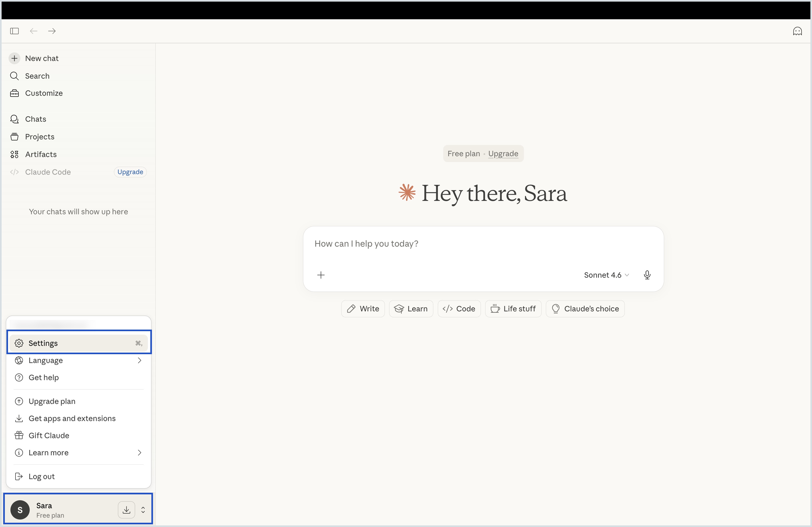Click the download app icon beside Sara
The image size is (812, 527).
(127, 510)
